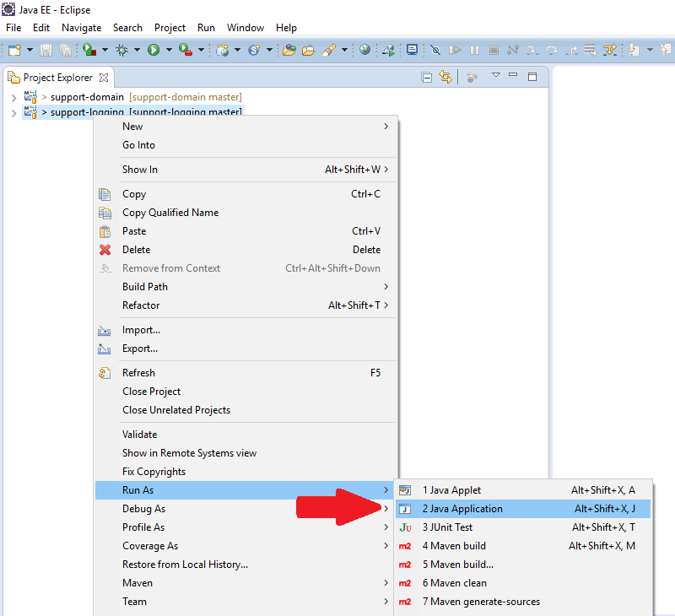Expand the support-logging project tree node
Image resolution: width=675 pixels, height=616 pixels.
pyautogui.click(x=13, y=112)
